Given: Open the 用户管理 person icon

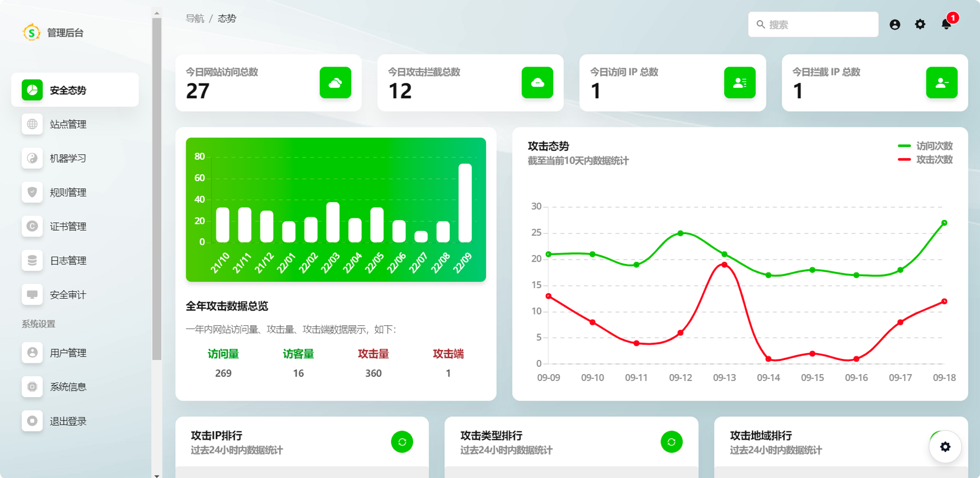Looking at the screenshot, I should click(32, 352).
